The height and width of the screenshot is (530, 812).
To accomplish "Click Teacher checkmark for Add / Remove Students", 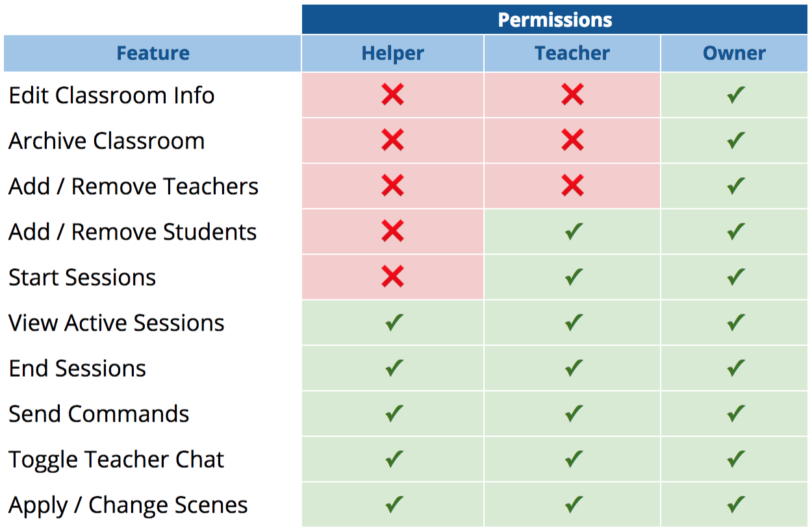I will coord(573,232).
